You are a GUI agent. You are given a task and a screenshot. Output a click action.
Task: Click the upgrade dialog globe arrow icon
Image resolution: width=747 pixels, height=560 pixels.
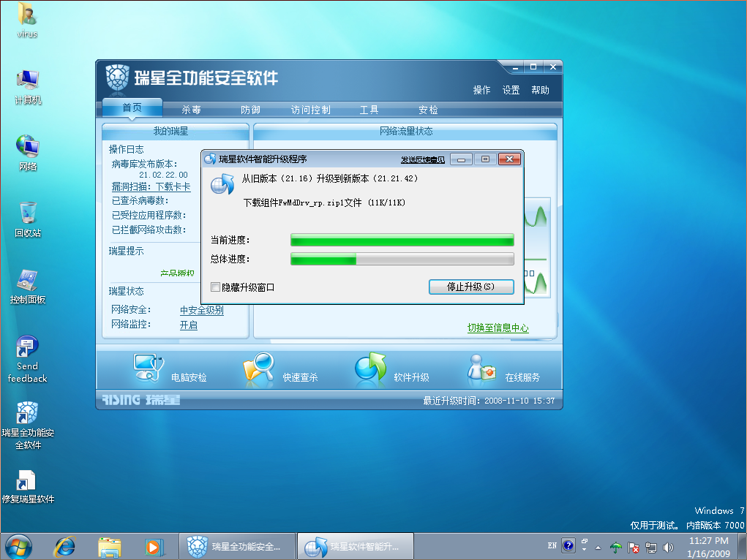pos(222,184)
